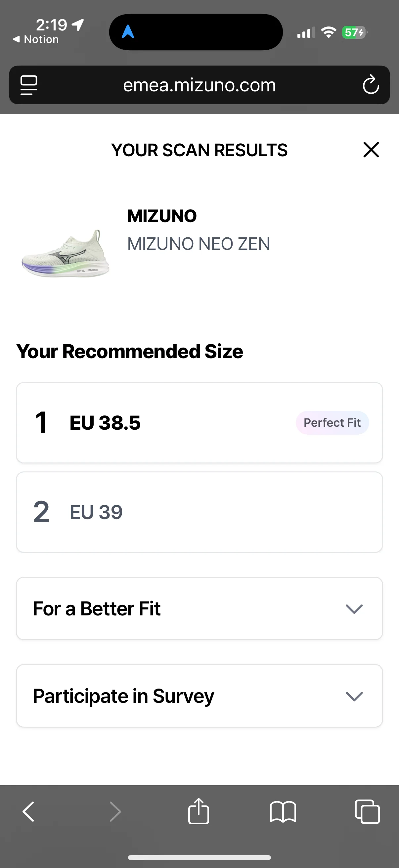The height and width of the screenshot is (868, 399).
Task: Tap the Mizuno Neo Zen shoe thumbnail
Action: [65, 253]
